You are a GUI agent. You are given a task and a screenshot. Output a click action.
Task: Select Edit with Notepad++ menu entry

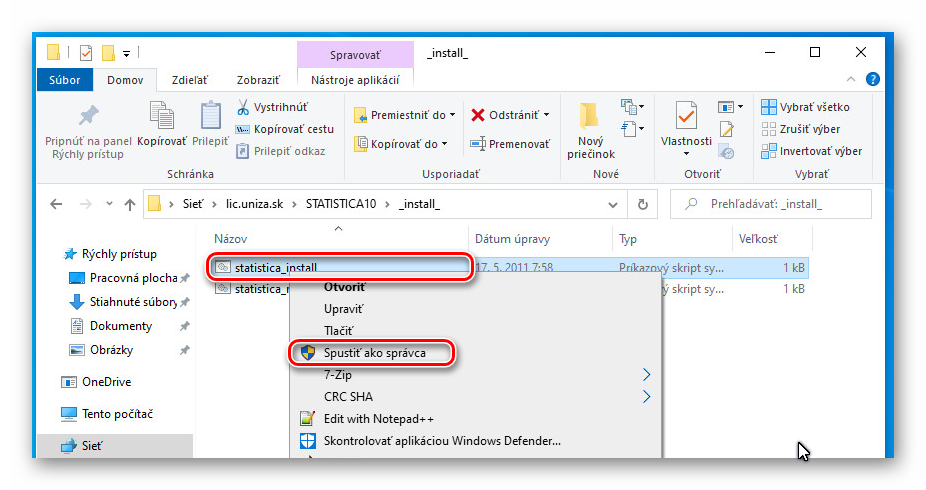(378, 419)
